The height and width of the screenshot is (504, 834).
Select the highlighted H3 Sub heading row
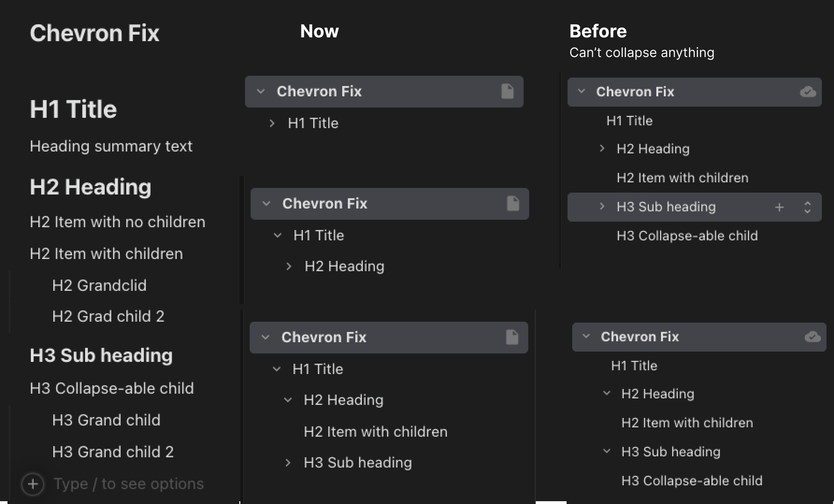[x=666, y=207]
